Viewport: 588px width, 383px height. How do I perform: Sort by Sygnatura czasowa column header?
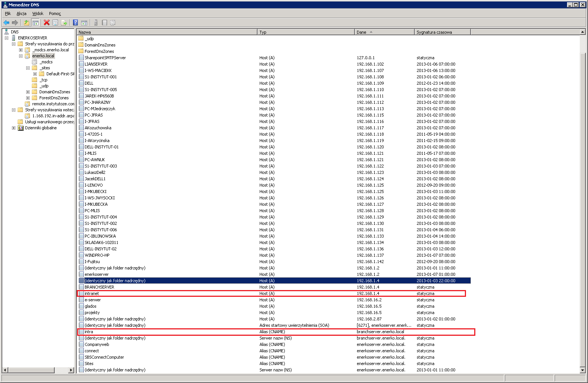(x=442, y=32)
